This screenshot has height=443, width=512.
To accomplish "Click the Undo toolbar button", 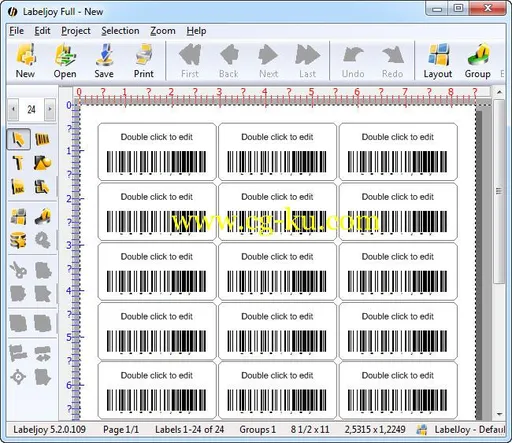I will [x=353, y=61].
